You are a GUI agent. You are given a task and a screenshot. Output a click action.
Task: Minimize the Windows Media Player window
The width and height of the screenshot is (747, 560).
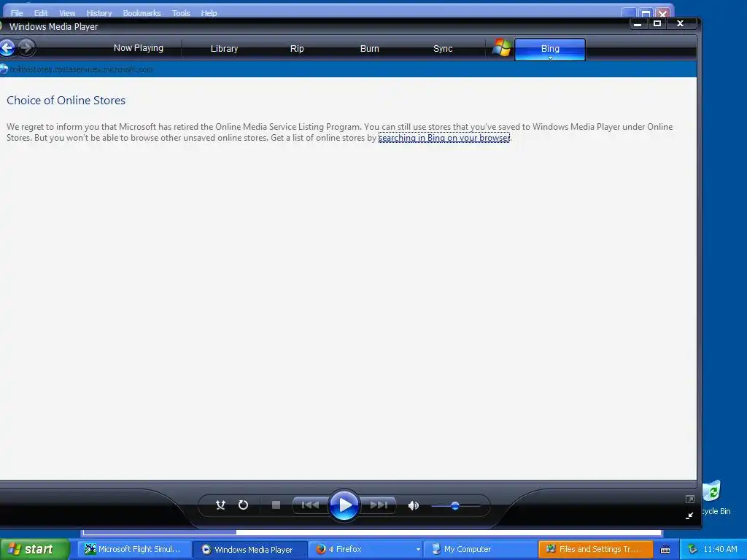coord(638,23)
